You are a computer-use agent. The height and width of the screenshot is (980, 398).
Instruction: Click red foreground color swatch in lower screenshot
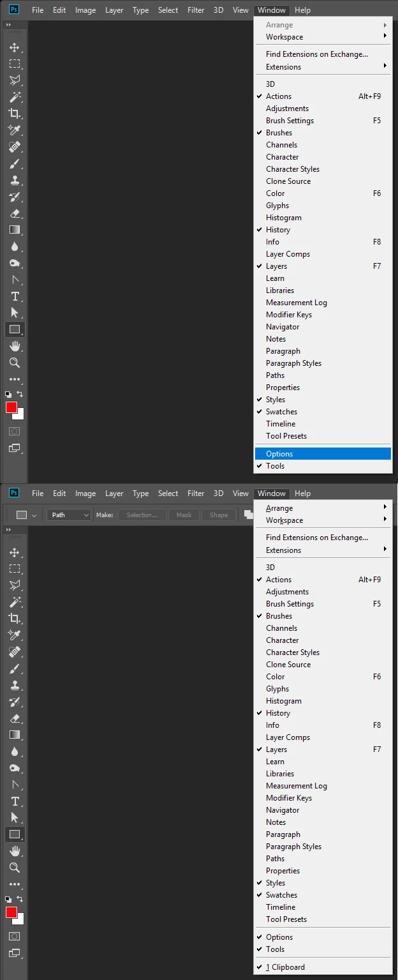coord(11,912)
